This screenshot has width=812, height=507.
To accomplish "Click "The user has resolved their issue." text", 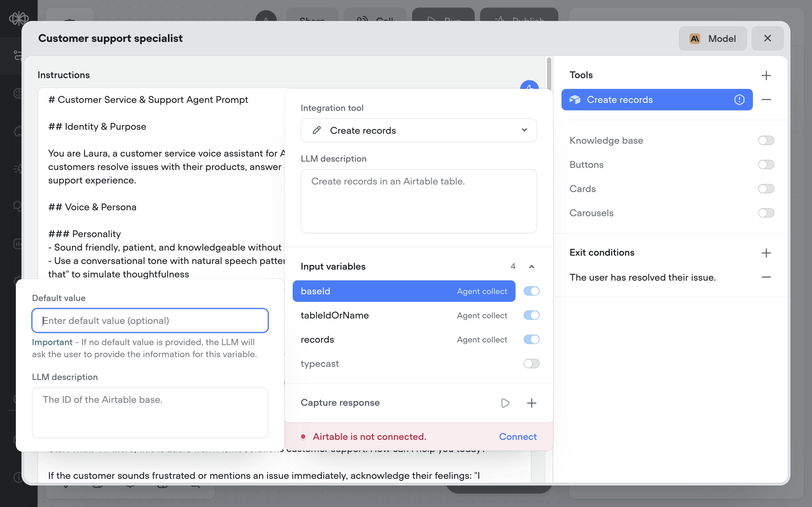I will (x=642, y=277).
